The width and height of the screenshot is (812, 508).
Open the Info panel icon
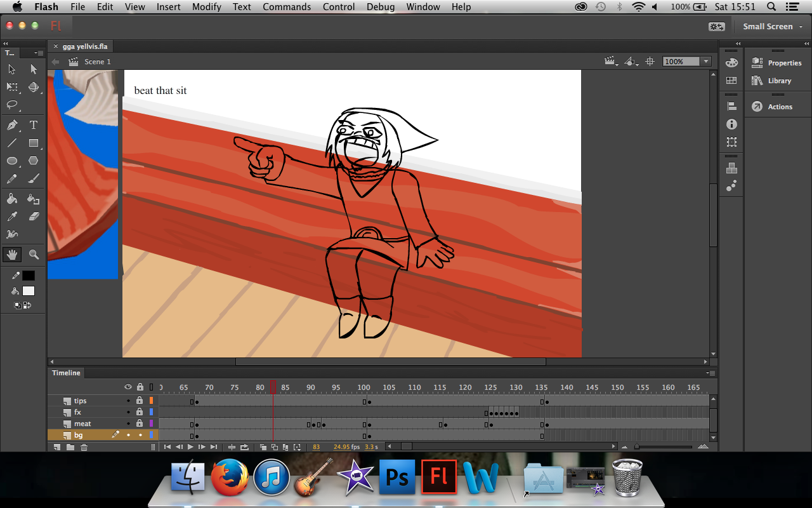731,124
